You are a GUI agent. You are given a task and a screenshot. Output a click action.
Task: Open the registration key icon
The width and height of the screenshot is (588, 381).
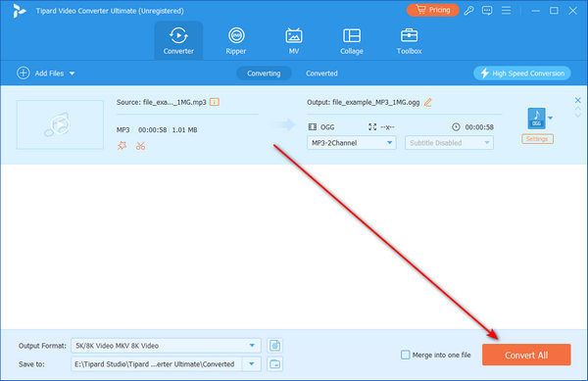click(468, 11)
